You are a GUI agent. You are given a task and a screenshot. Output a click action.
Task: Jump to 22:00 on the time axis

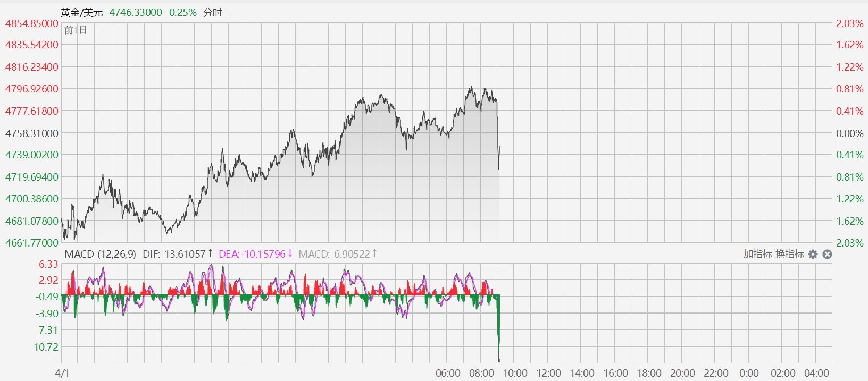[716, 373]
